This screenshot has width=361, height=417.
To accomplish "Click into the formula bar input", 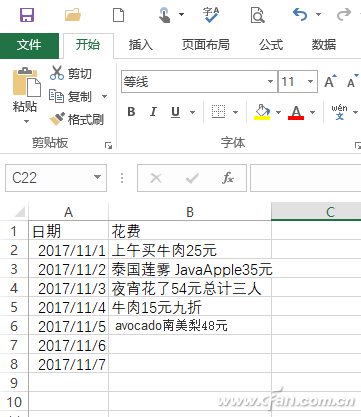I will click(306, 178).
